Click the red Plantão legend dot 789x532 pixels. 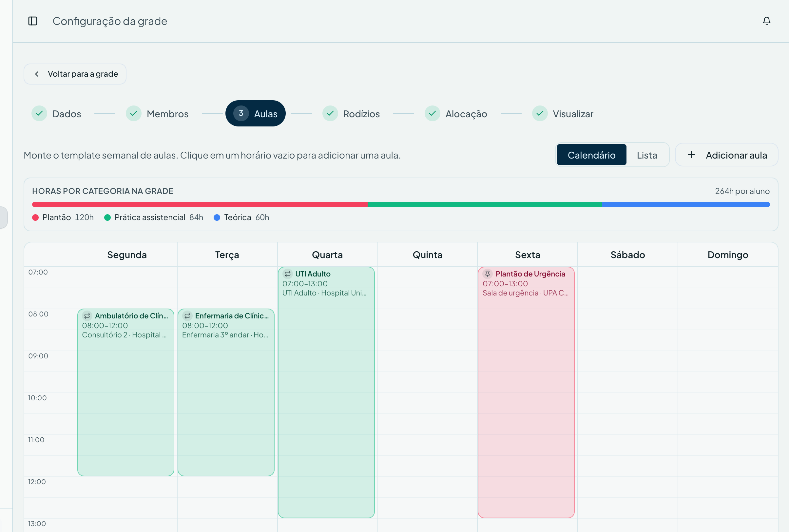(x=35, y=218)
